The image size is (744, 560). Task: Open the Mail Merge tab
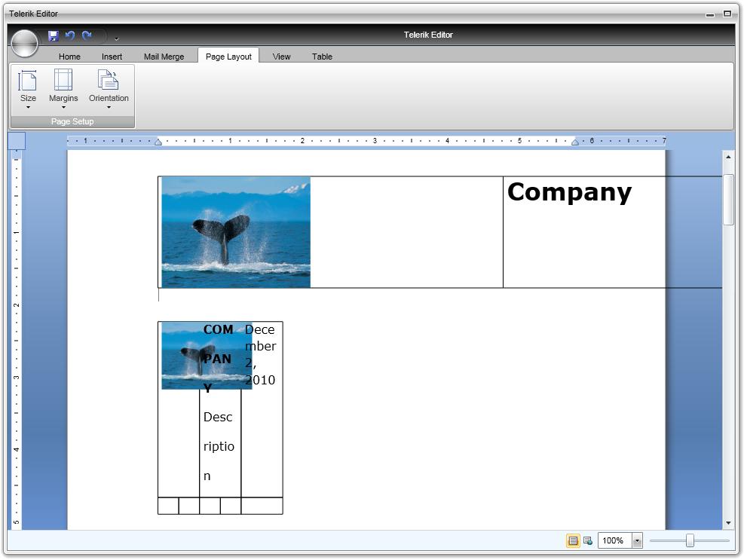click(164, 57)
